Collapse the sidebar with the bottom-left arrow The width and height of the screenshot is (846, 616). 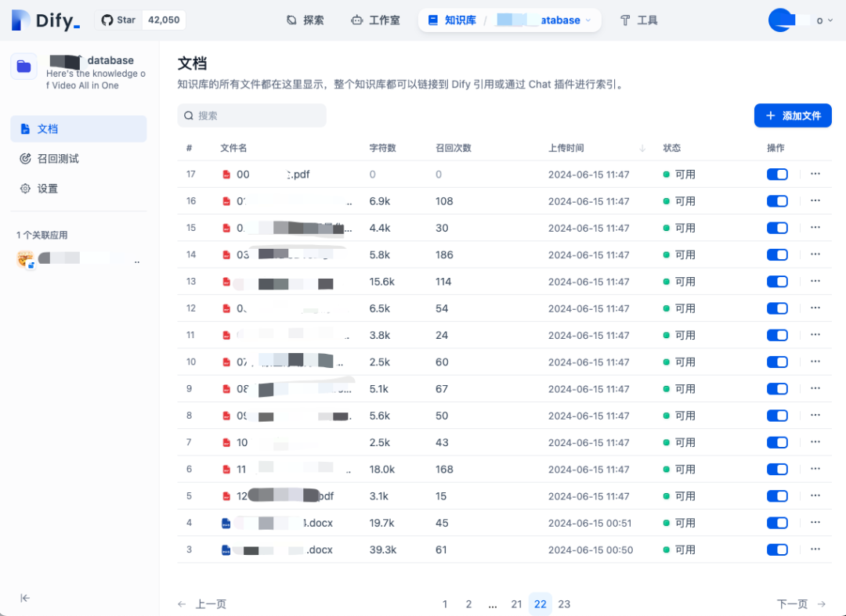click(x=24, y=597)
